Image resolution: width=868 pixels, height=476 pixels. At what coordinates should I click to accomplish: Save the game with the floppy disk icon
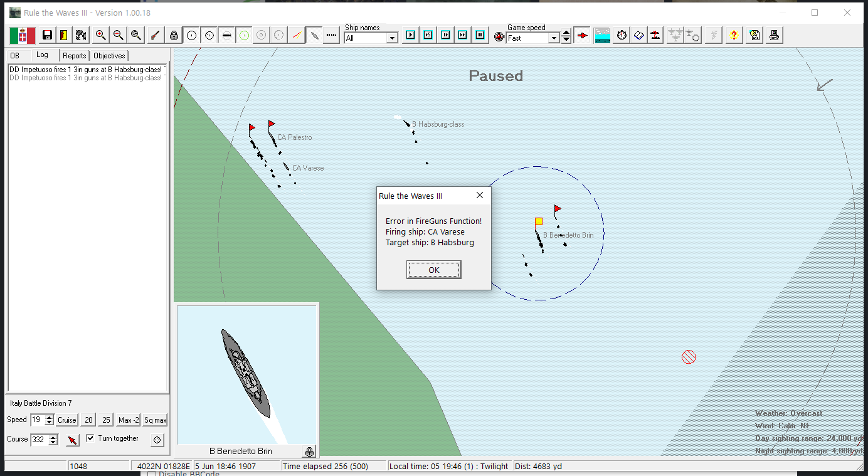tap(46, 36)
